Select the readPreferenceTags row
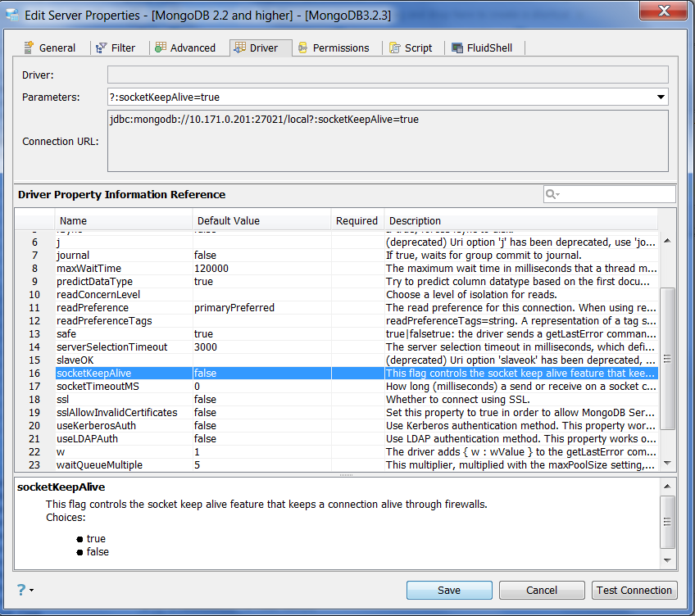Viewport: 695px width, 616px height. [337, 321]
